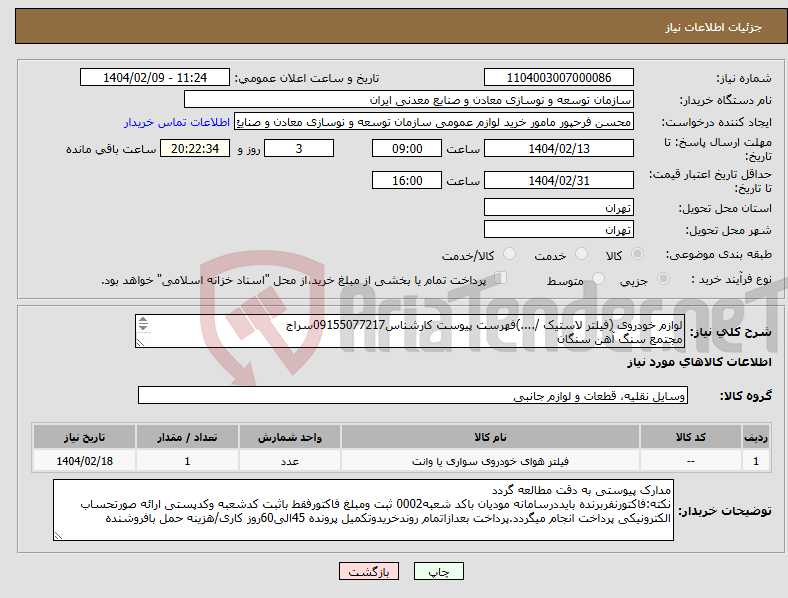Click the buyer organization name field

point(409,99)
